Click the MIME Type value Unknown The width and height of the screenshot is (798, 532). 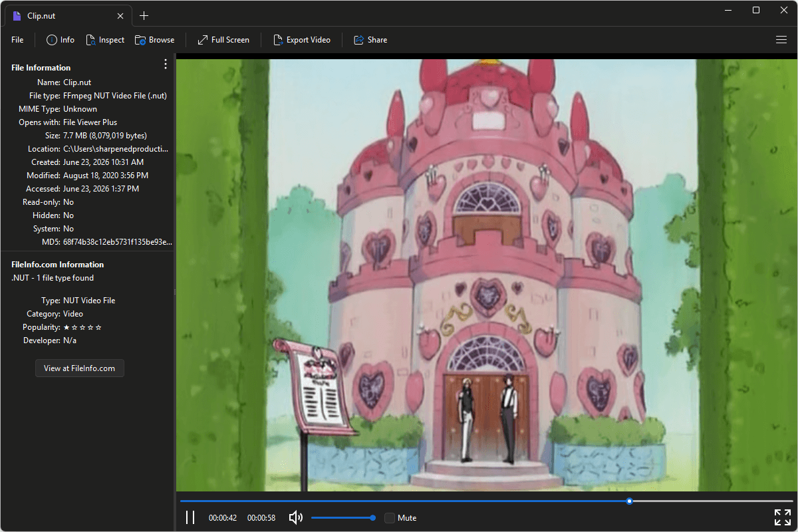point(80,109)
